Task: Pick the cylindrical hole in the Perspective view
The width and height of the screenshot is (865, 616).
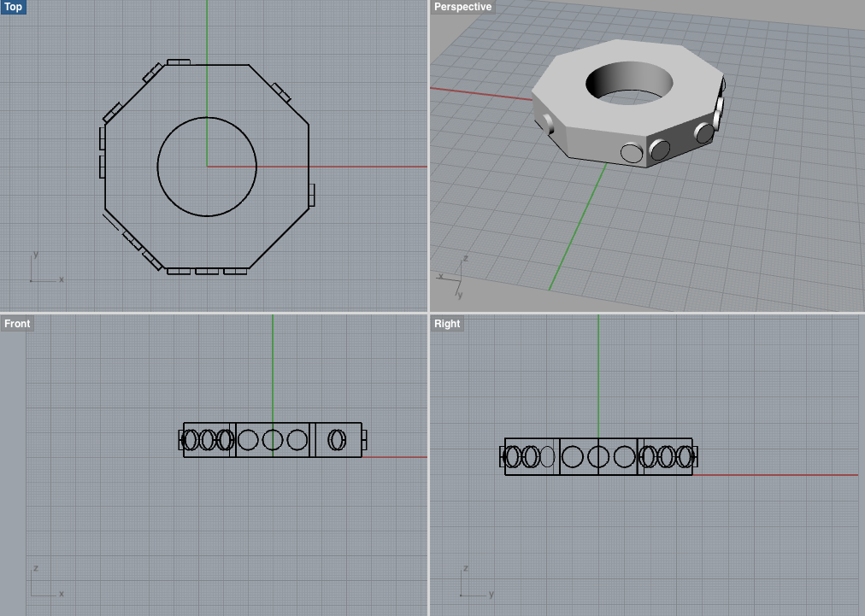Action: click(629, 83)
